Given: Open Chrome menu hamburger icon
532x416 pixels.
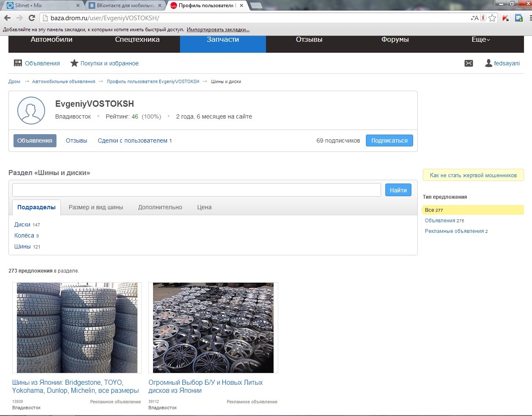Looking at the screenshot, I should click(530, 18).
